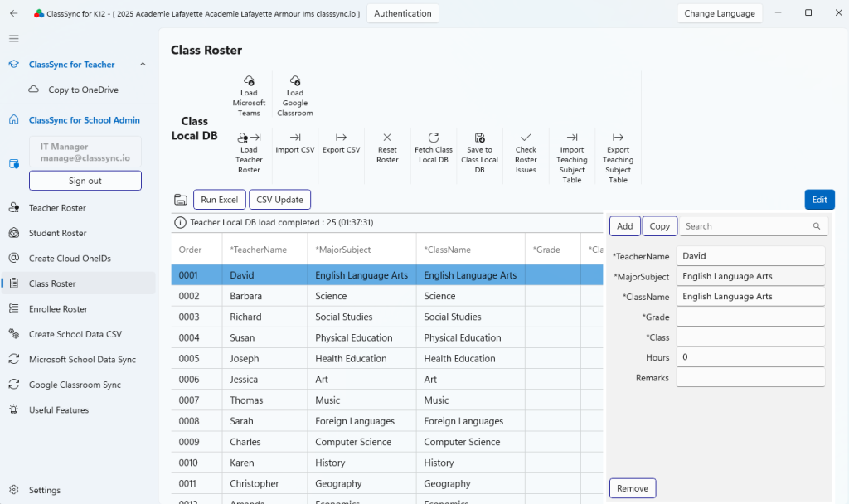This screenshot has width=849, height=504.
Task: Click the Create School Data CSV icon
Action: (x=14, y=334)
